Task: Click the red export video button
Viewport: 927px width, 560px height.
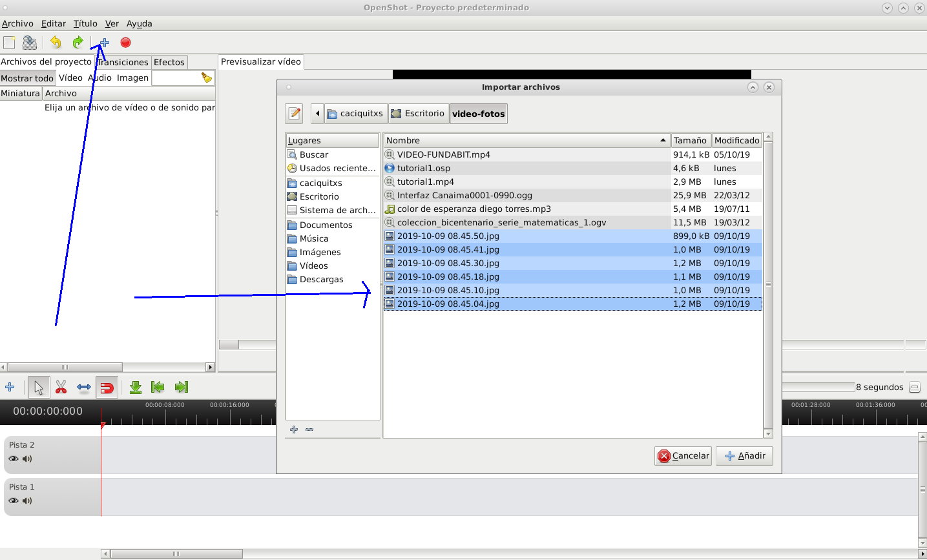Action: point(126,43)
